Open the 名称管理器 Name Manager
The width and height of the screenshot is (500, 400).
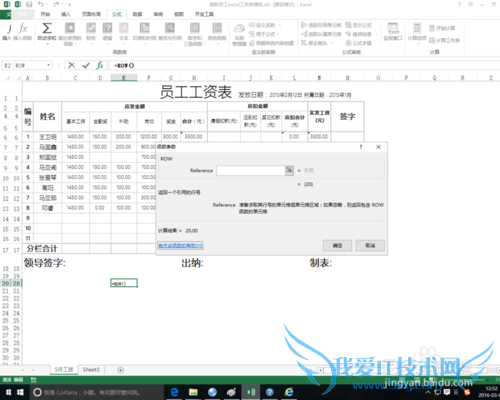[x=239, y=35]
